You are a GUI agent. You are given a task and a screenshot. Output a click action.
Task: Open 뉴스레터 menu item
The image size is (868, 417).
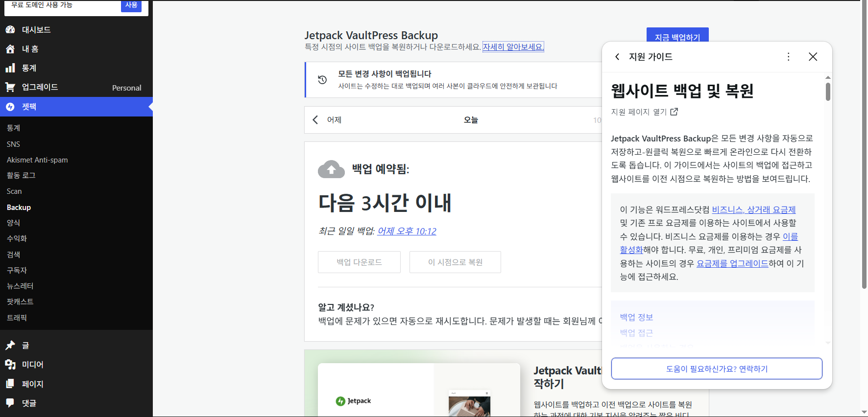tap(20, 286)
